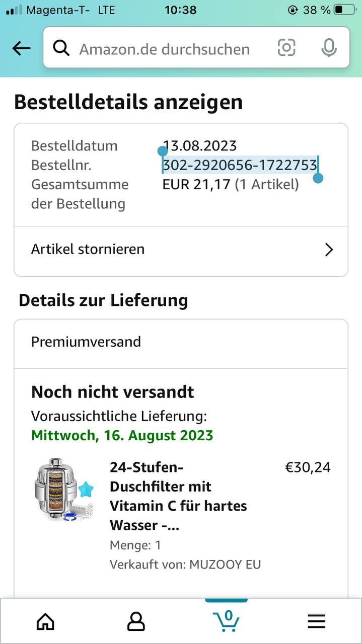Image resolution: width=362 pixels, height=644 pixels.
Task: Tap the right text selection handle
Action: pyautogui.click(x=318, y=178)
